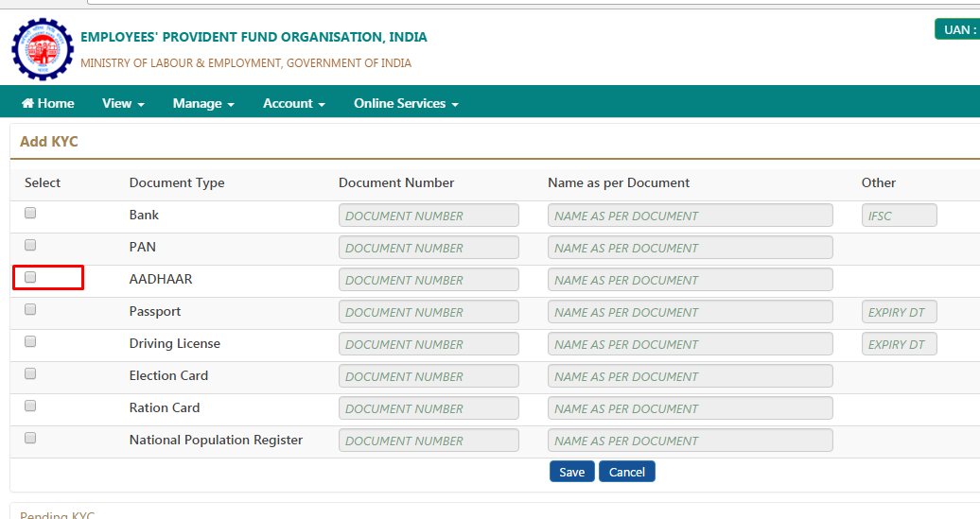Open the View dropdown menu
Image resolution: width=980 pixels, height=519 pixels.
tap(123, 103)
